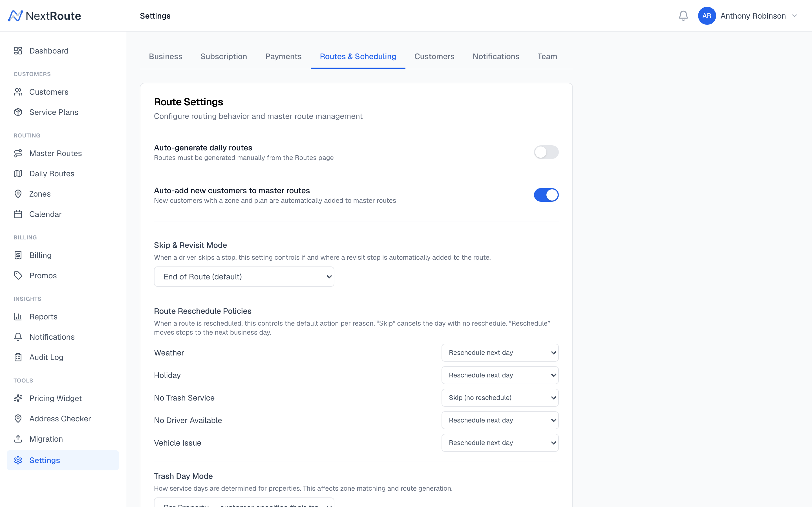Viewport: 812px width, 507px height.
Task: Click the NextRoute logo
Action: (44, 15)
